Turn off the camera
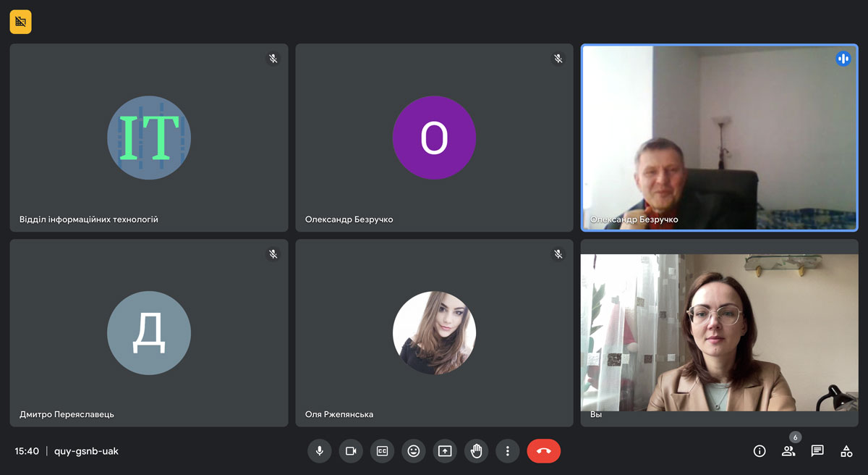The height and width of the screenshot is (475, 868). tap(351, 451)
